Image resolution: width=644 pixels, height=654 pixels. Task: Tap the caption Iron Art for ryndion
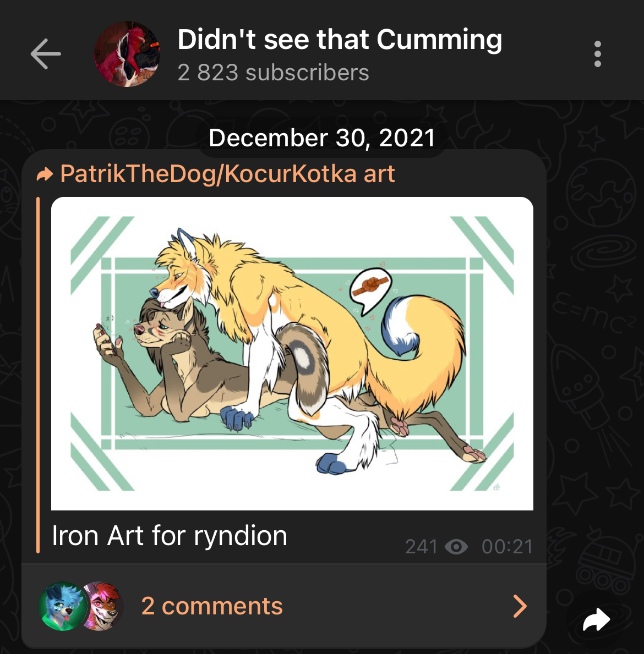pyautogui.click(x=170, y=536)
